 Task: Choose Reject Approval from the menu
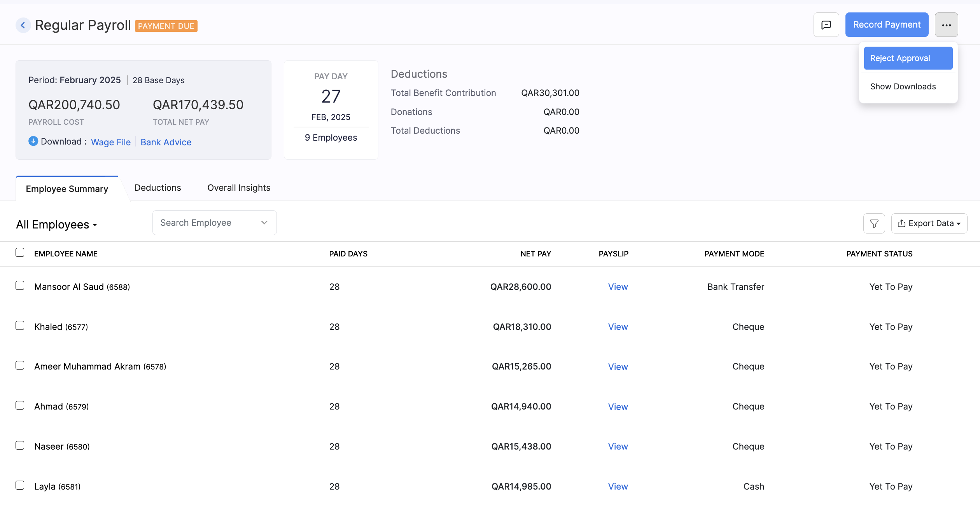point(908,58)
